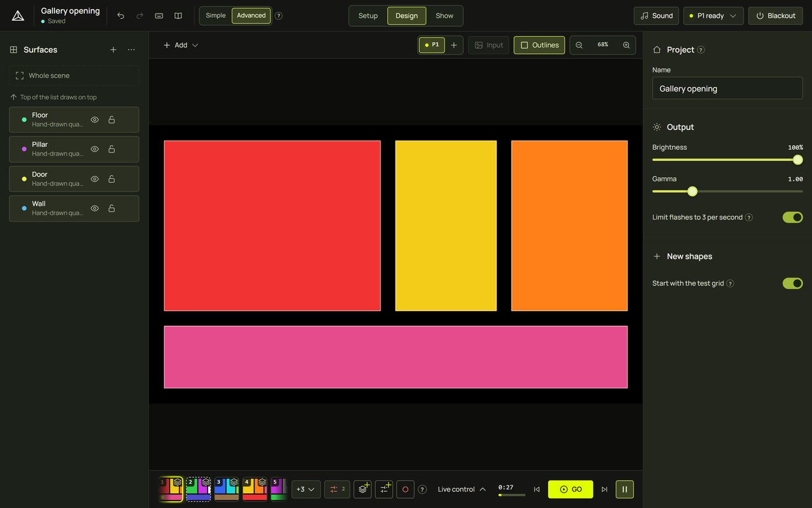This screenshot has width=812, height=508.
Task: Open the Sound button
Action: coord(657,16)
